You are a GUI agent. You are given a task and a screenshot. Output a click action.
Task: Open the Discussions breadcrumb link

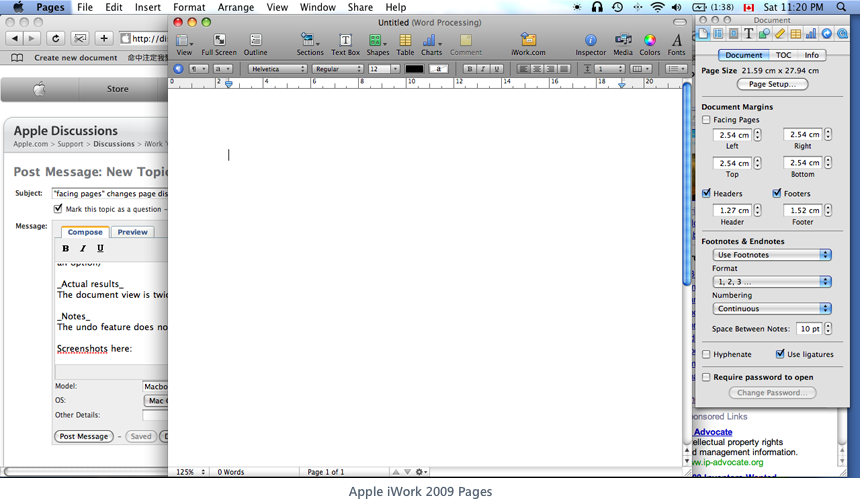click(x=114, y=144)
